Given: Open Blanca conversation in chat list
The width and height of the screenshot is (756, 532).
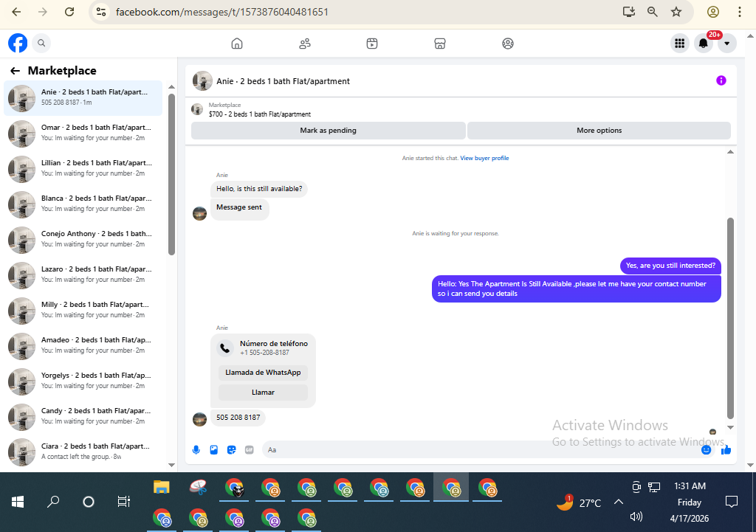Looking at the screenshot, I should coord(83,204).
